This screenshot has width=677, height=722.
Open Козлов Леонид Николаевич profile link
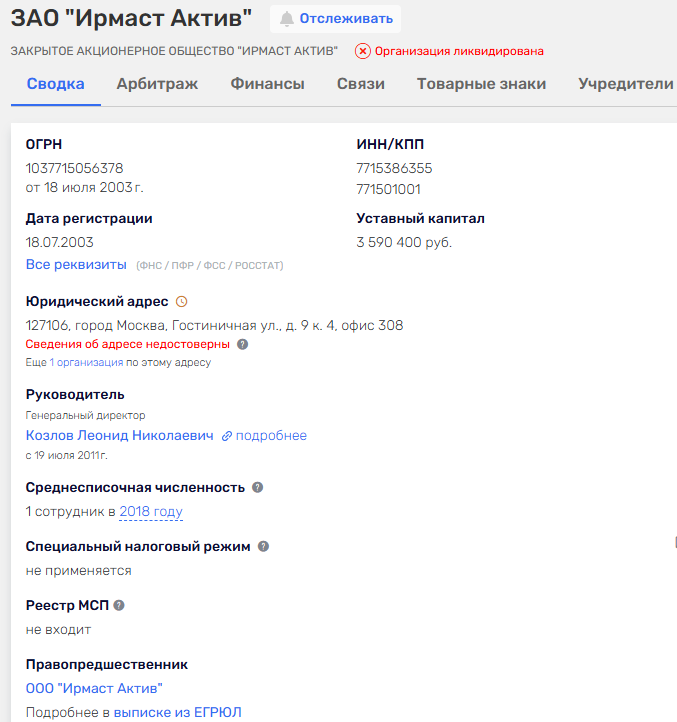coord(120,436)
